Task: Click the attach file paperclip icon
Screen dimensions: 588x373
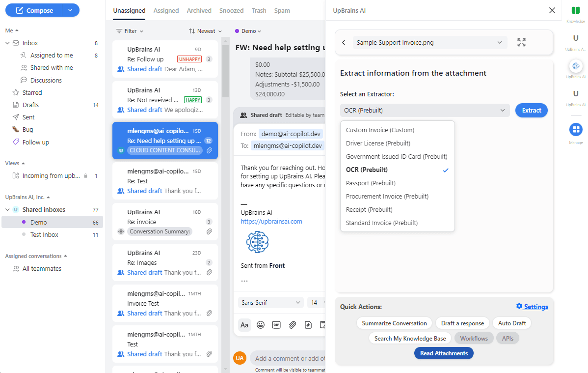Action: [x=293, y=325]
